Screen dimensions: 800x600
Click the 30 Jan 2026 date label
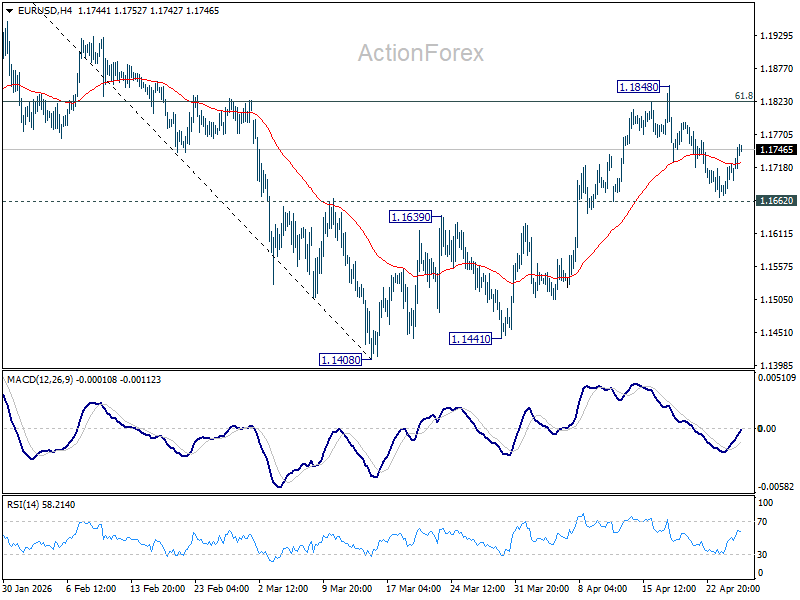point(30,589)
